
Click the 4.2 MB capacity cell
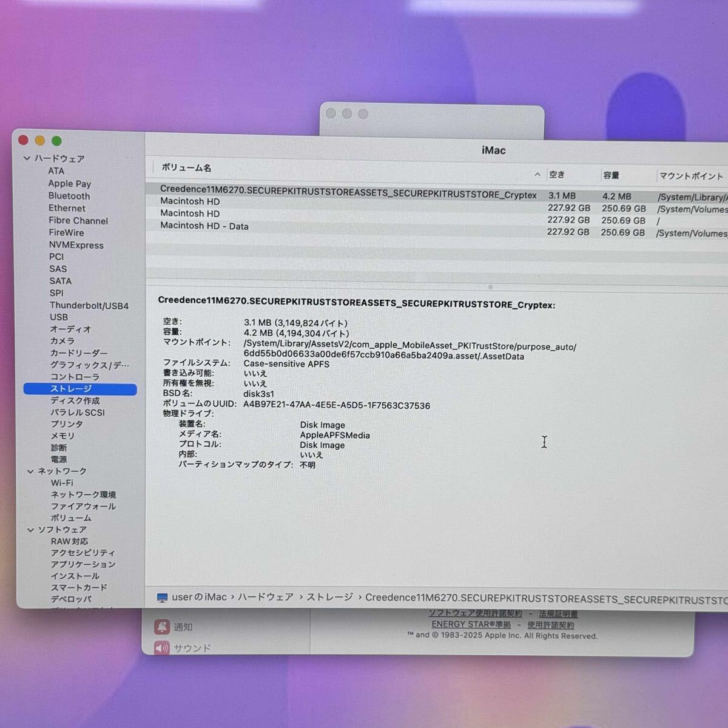(616, 197)
